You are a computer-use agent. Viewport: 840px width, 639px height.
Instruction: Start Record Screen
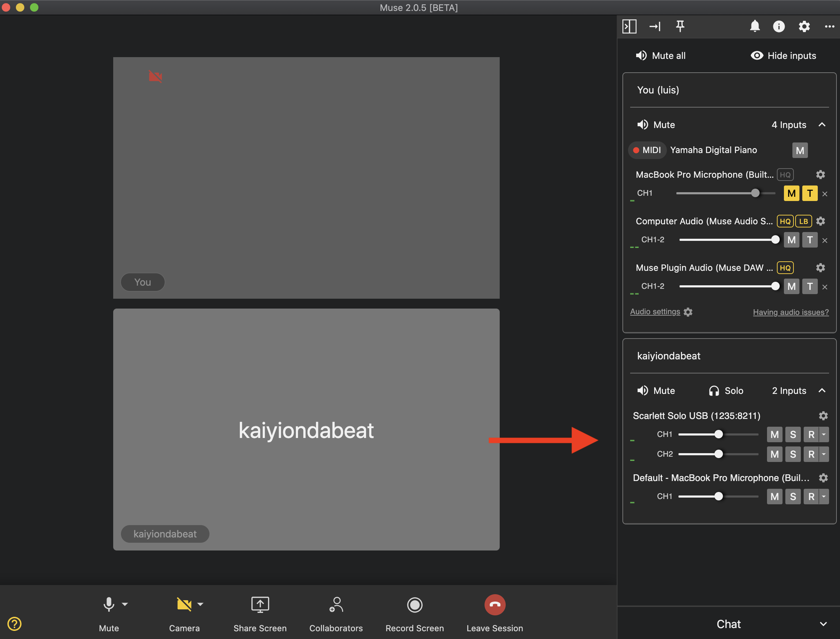(414, 605)
